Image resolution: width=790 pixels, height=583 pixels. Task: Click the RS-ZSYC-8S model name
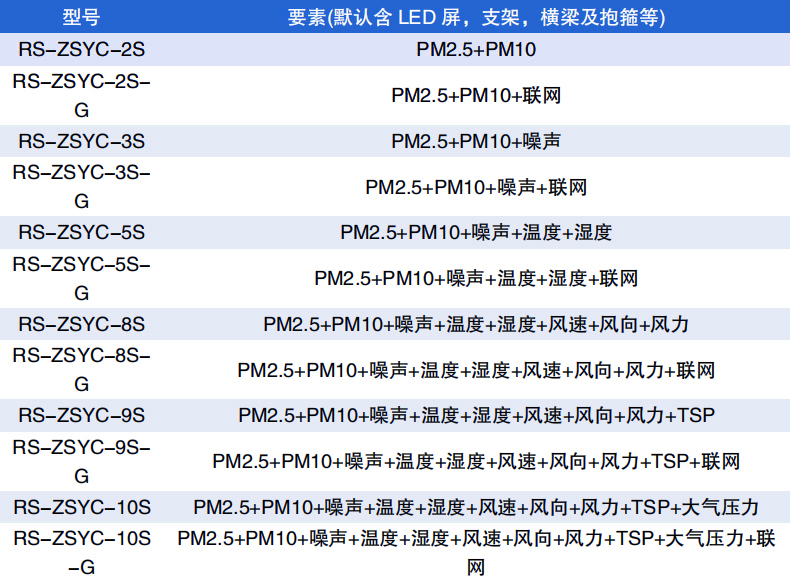81,324
